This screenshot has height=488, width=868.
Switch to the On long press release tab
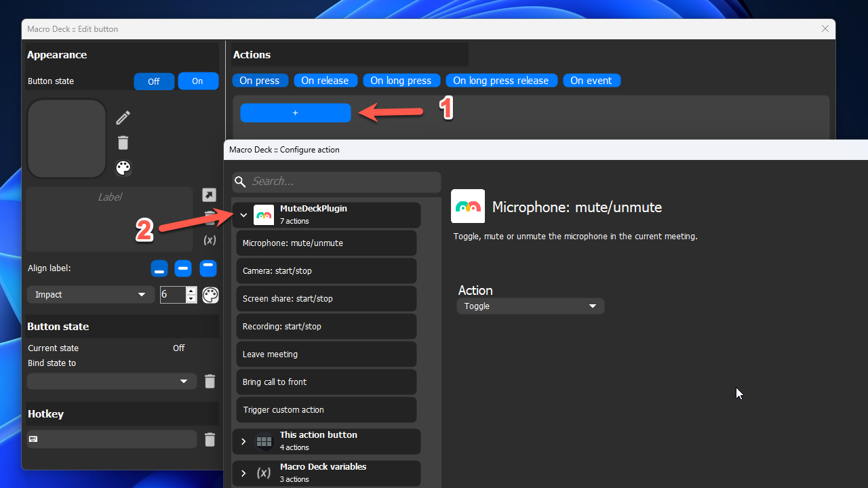click(x=501, y=81)
